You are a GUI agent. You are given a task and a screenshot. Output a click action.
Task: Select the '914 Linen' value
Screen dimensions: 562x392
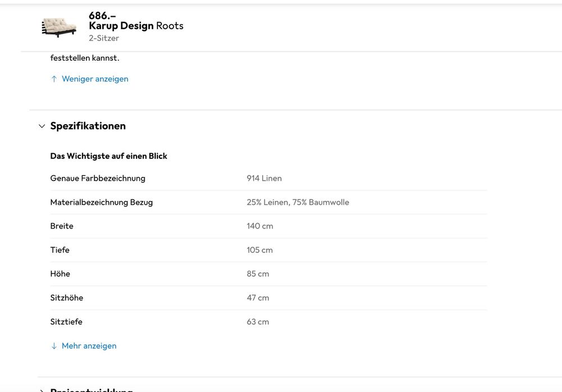[264, 178]
